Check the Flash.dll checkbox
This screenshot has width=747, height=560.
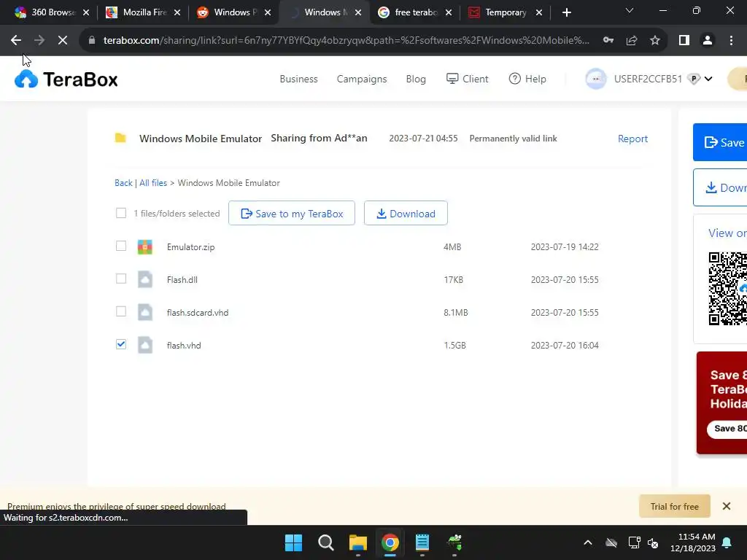[x=121, y=279]
